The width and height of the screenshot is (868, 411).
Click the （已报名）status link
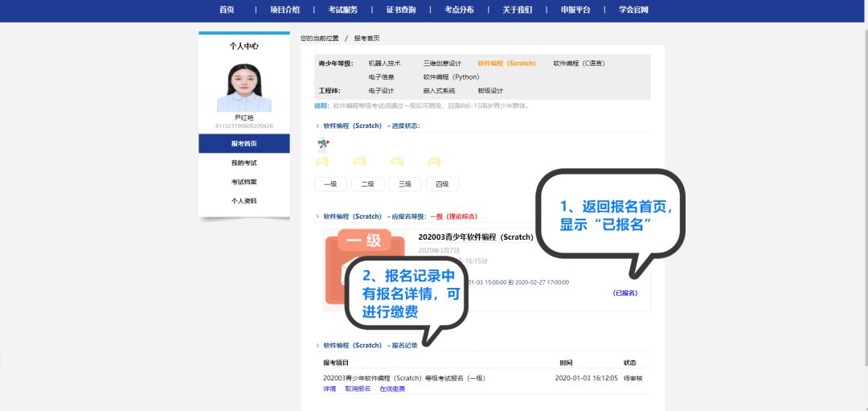(x=625, y=293)
